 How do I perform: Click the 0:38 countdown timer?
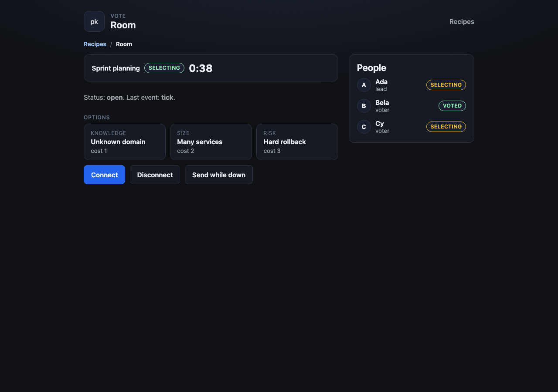tap(201, 68)
